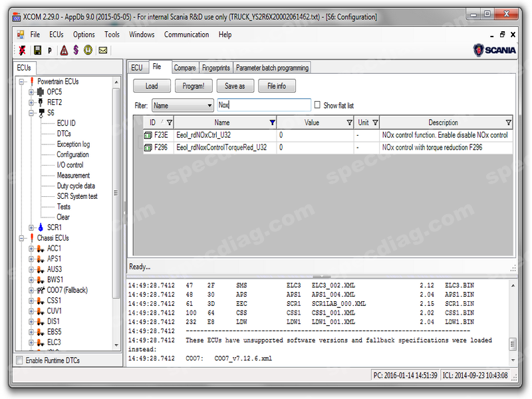Click the blue SCR1 ECU icon

click(41, 227)
